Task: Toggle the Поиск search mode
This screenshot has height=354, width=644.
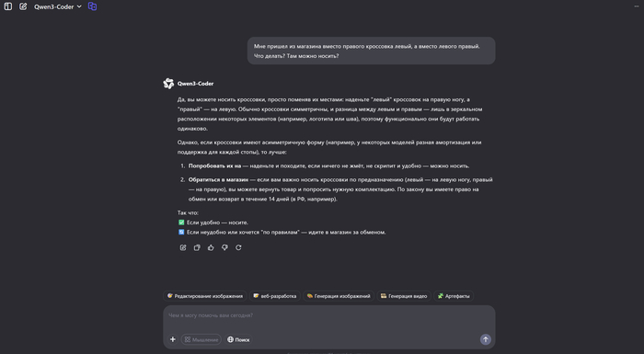Action: (238, 339)
